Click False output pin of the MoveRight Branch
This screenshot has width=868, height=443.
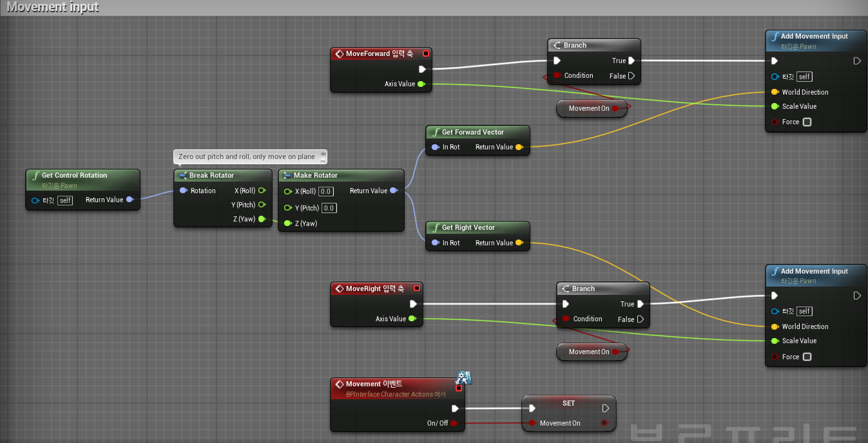click(x=641, y=319)
